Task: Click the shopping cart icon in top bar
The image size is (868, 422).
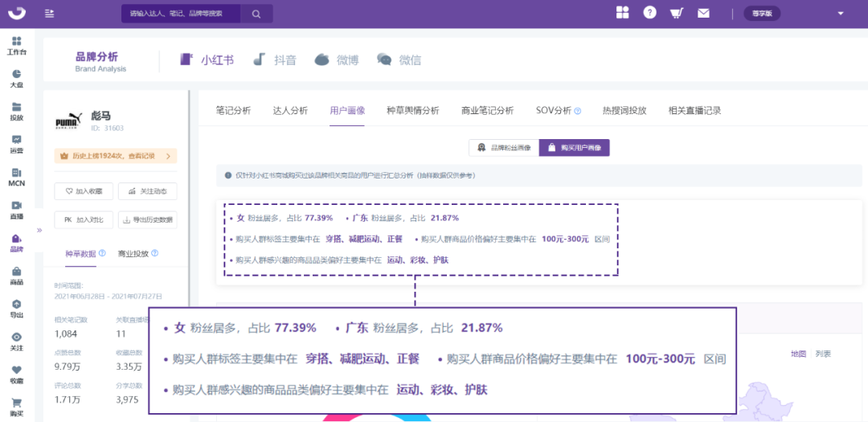Action: pyautogui.click(x=677, y=13)
